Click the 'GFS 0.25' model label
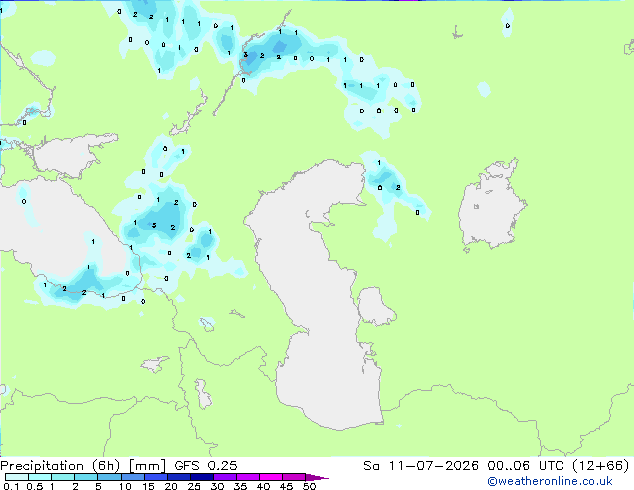Screen dimensions: 634x490 click(x=206, y=466)
